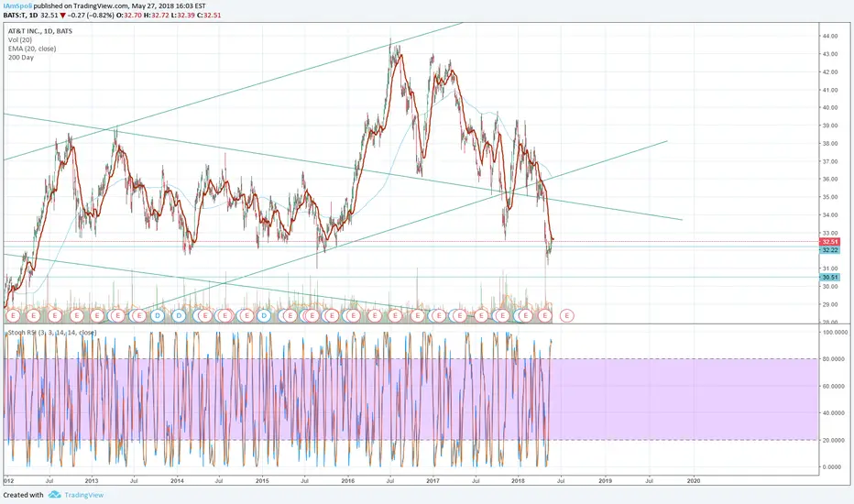
Task: Click the TradingView cloud logo icon
Action: 54,495
